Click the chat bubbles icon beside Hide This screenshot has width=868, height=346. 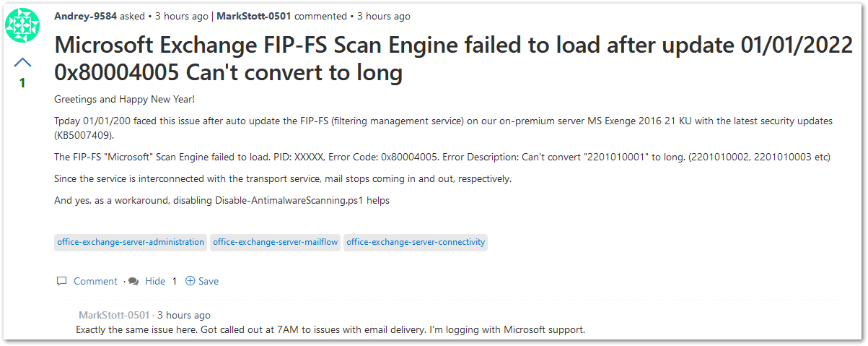133,281
